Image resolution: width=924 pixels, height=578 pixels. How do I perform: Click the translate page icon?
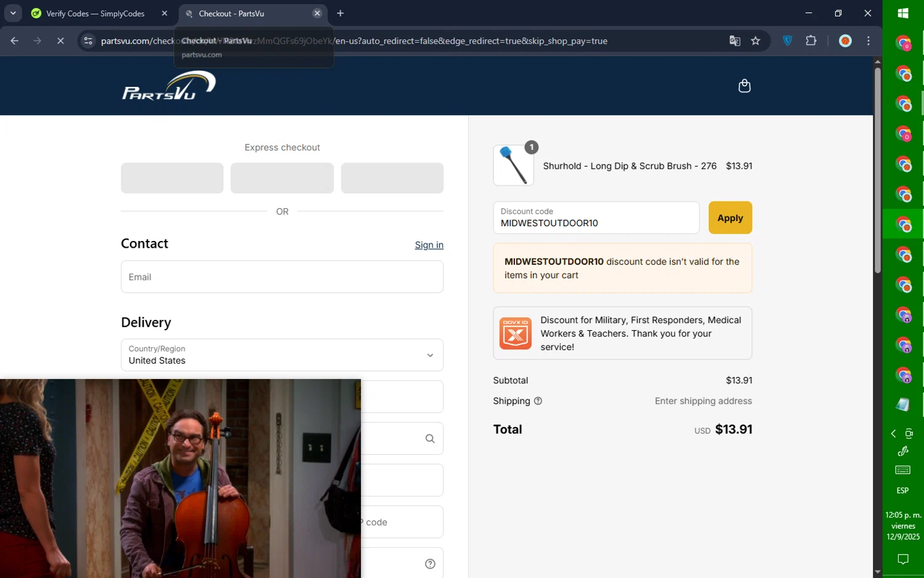point(735,41)
